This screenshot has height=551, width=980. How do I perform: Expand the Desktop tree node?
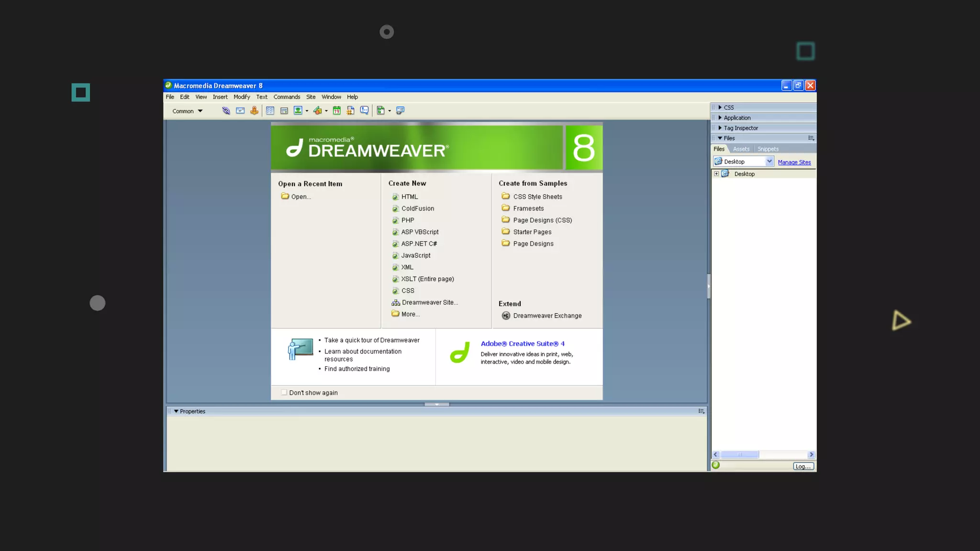tap(716, 174)
